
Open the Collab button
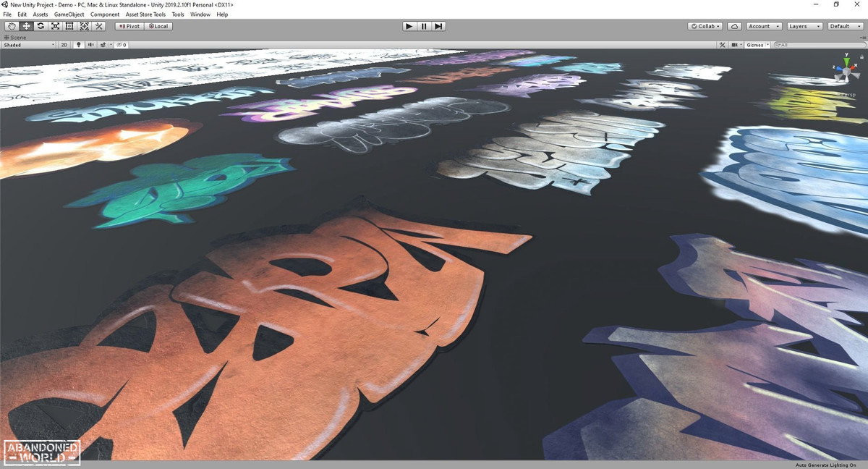705,26
